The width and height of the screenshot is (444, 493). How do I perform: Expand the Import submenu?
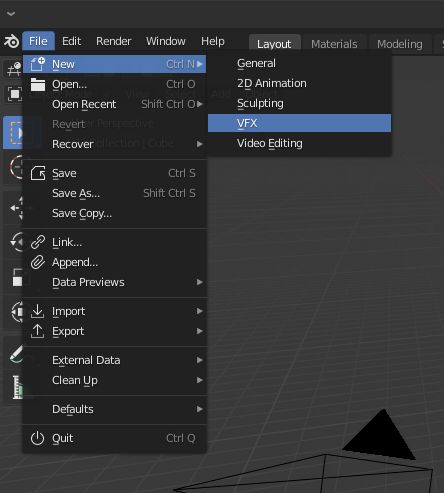pyautogui.click(x=114, y=311)
